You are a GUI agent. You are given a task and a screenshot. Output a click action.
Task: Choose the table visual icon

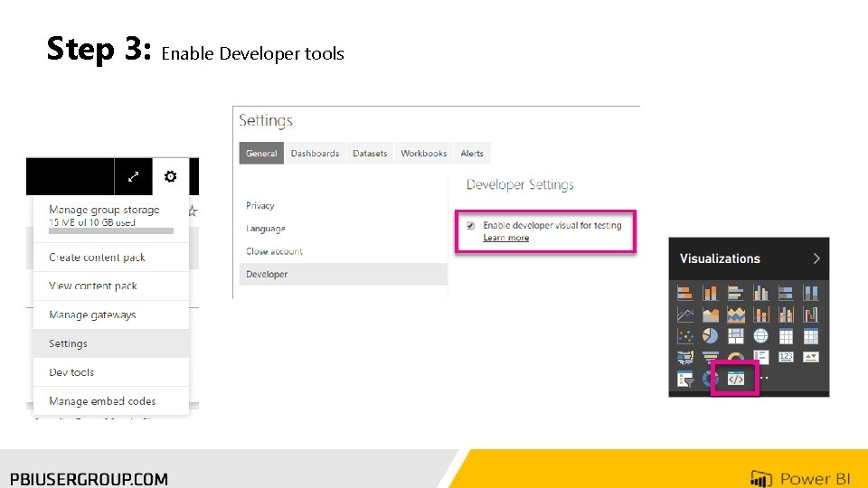point(786,336)
